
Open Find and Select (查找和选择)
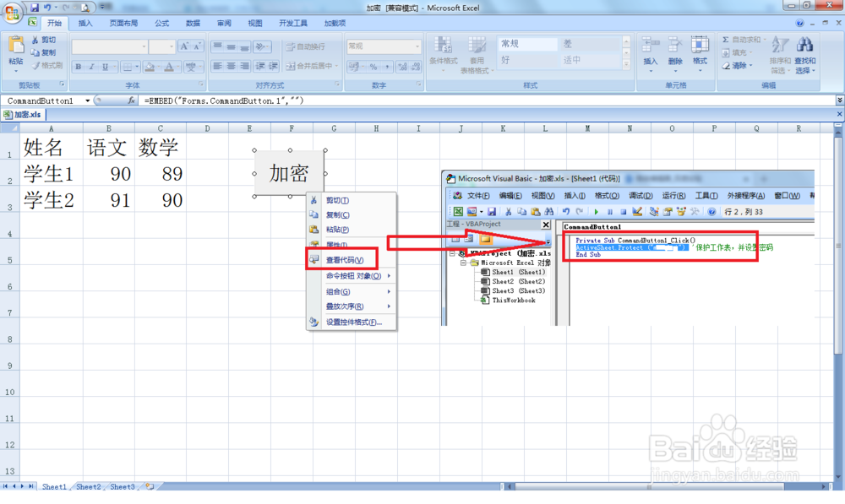point(804,55)
